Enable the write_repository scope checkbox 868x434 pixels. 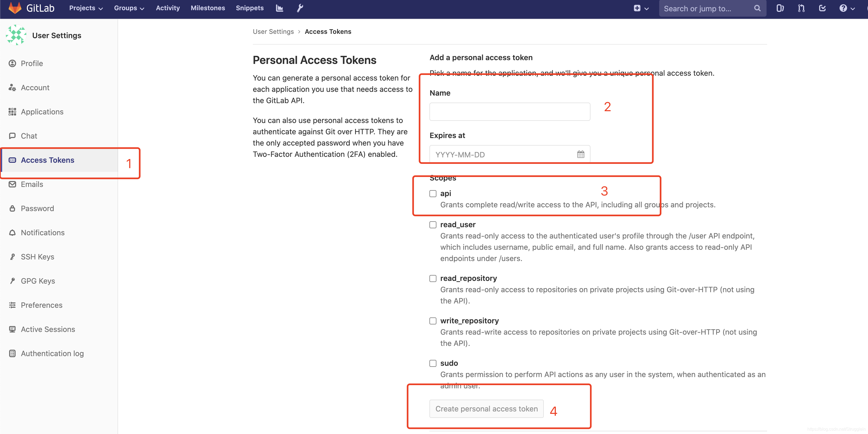433,321
